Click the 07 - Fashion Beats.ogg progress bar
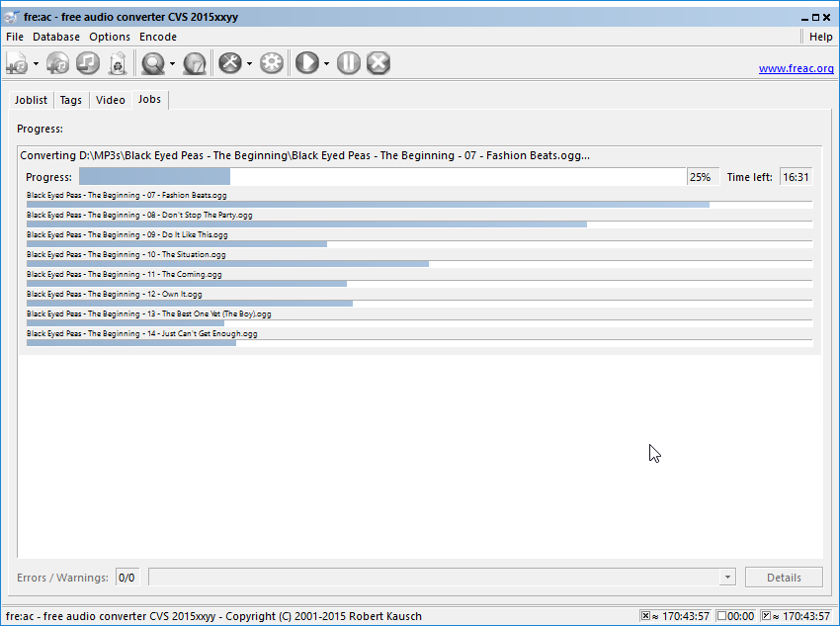This screenshot has height=626, width=840. (x=419, y=205)
